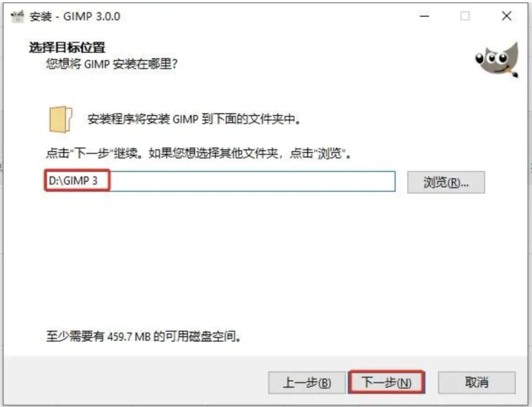Focus the install path input field
Image resolution: width=532 pixels, height=407 pixels.
(220, 181)
